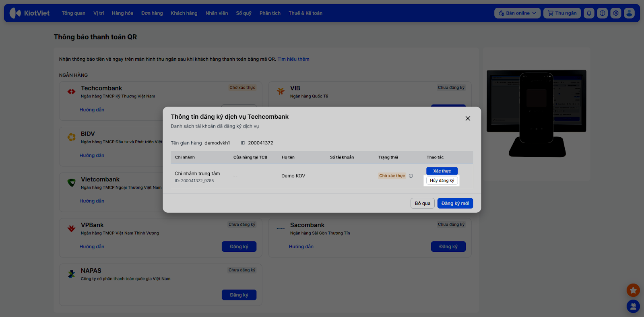Click the Techcombank bank logo
This screenshot has width=644, height=317.
(x=72, y=92)
